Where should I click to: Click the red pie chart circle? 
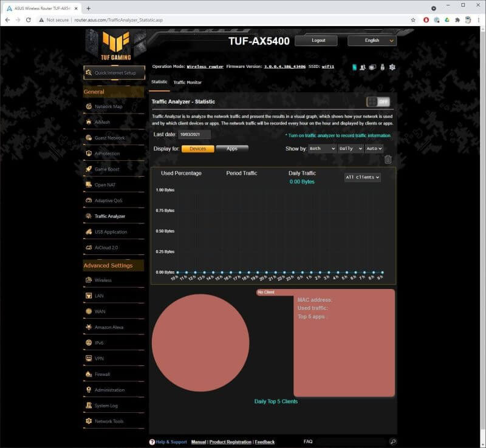(200, 342)
